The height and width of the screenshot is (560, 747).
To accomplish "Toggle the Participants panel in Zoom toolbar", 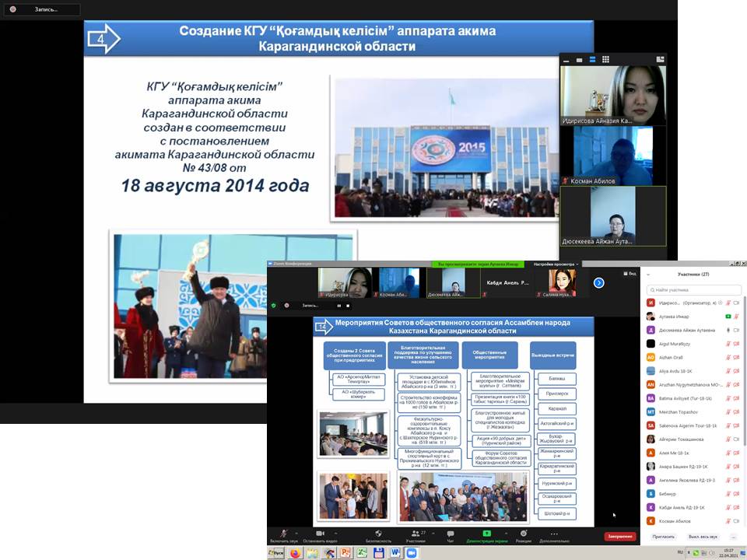I will (x=415, y=533).
